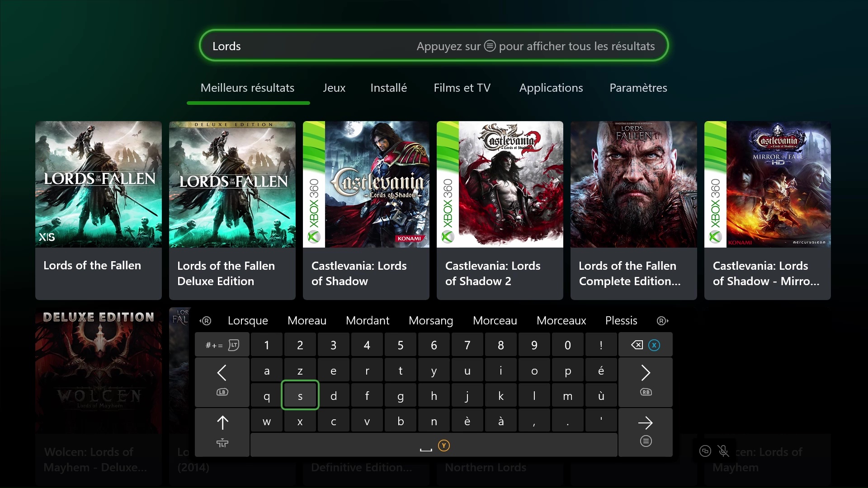Viewport: 868px width, 488px height.
Task: Open Castlevania Mirror of Fate HD tile
Action: point(768,210)
